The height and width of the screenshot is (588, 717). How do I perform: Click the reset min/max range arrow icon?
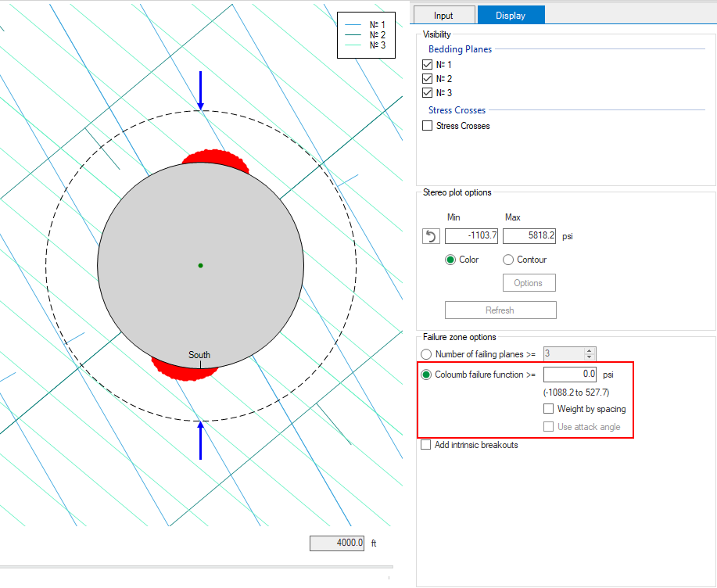click(x=431, y=236)
